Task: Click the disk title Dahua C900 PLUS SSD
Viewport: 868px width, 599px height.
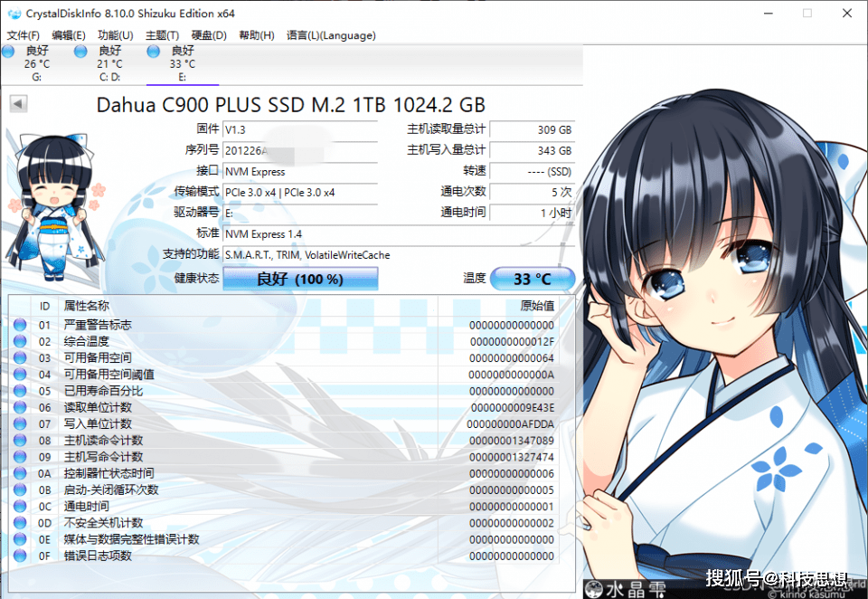Action: point(290,105)
